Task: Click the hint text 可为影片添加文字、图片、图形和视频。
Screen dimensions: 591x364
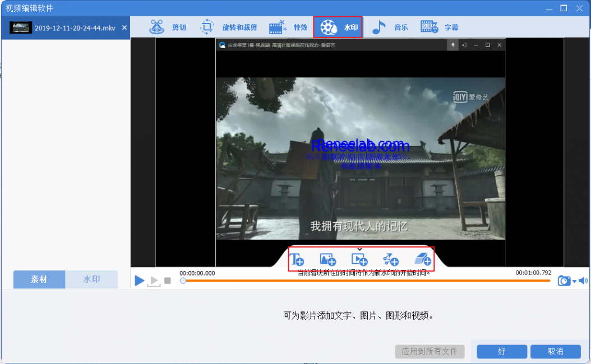Action: 358,315
